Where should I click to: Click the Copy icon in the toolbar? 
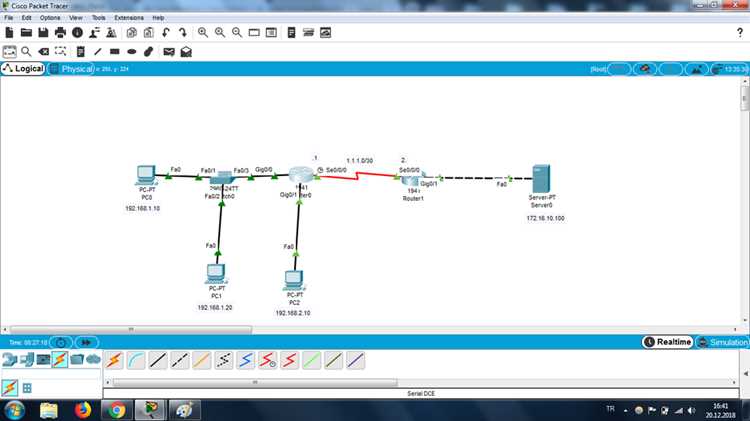click(132, 33)
